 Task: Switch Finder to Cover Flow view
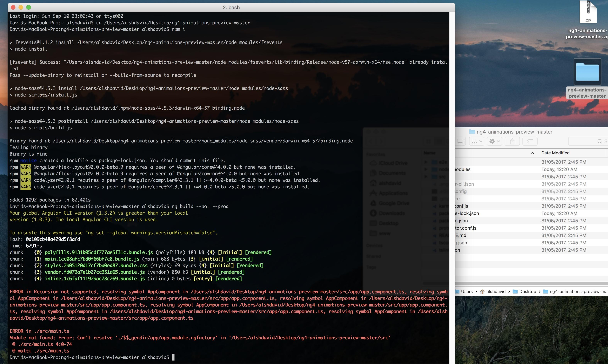tap(460, 141)
